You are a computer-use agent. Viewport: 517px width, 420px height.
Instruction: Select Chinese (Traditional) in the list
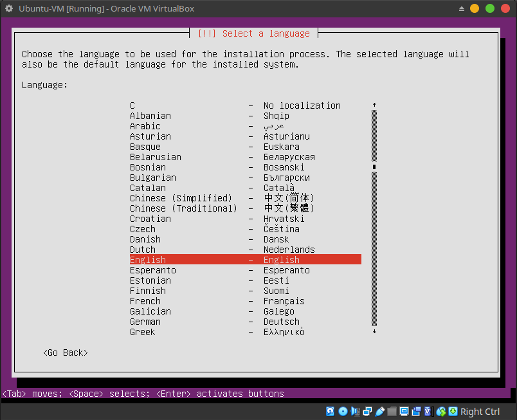(246, 208)
